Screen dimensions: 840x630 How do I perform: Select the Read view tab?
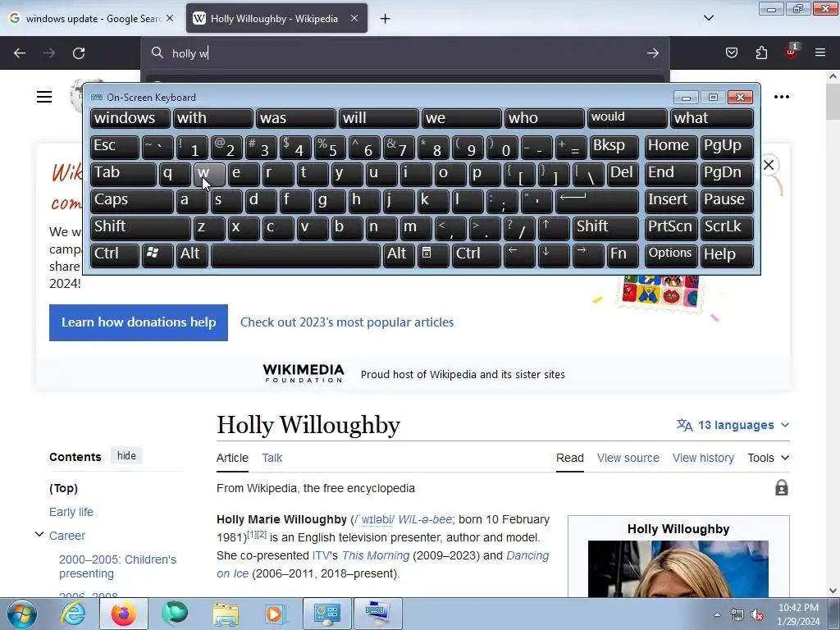[570, 458]
